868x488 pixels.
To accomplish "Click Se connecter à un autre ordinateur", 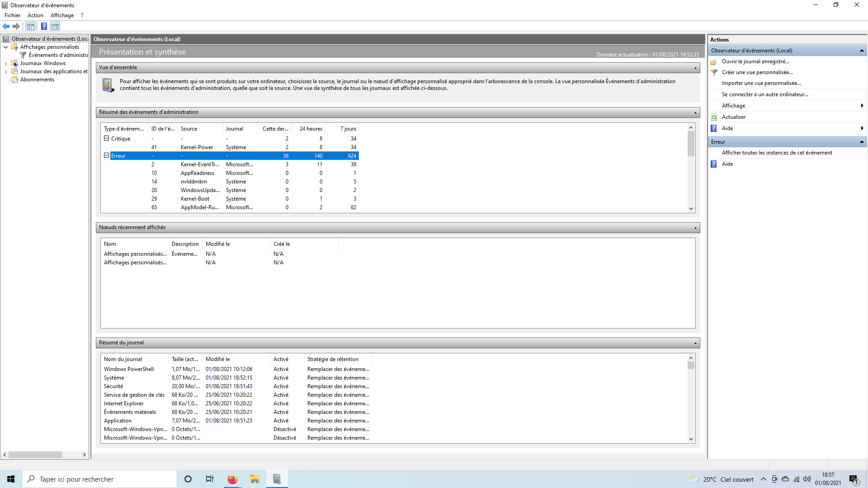I will coord(764,94).
